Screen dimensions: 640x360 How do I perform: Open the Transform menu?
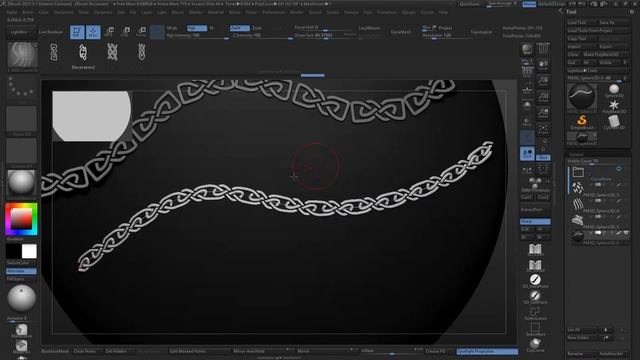tap(387, 13)
